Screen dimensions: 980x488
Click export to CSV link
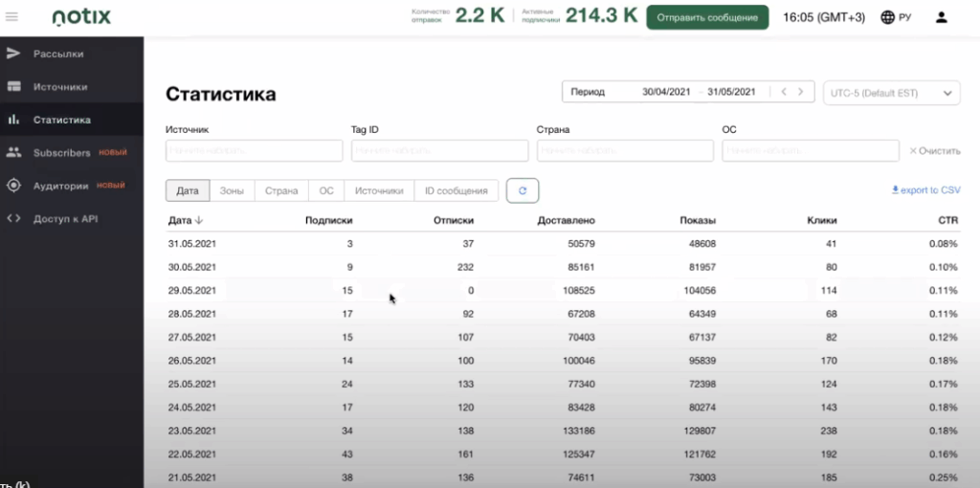point(926,190)
